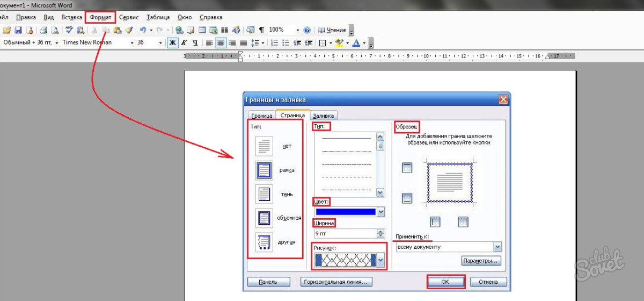Viewport: 644px width, 301px height.
Task: Run the Spelling check ABC icon
Action: tap(69, 30)
